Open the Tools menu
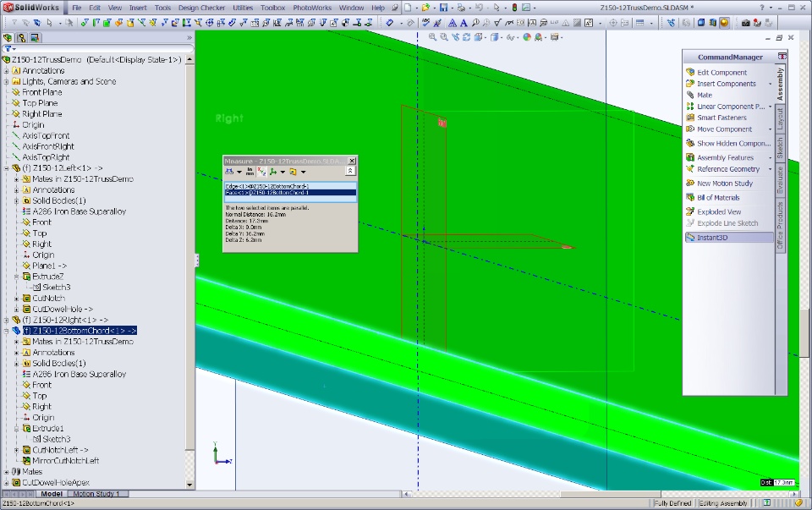Viewport: 812px width, 510px height. point(162,8)
